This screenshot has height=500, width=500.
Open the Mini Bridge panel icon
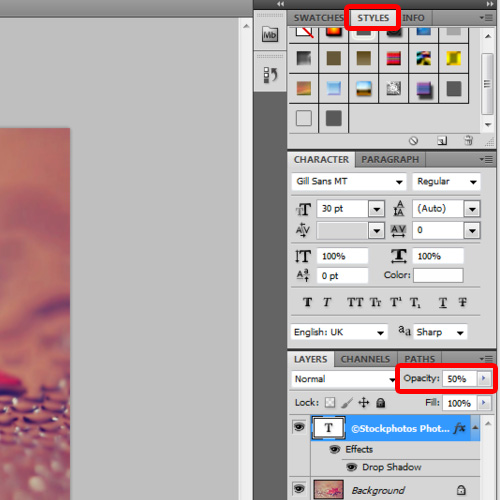[x=270, y=34]
